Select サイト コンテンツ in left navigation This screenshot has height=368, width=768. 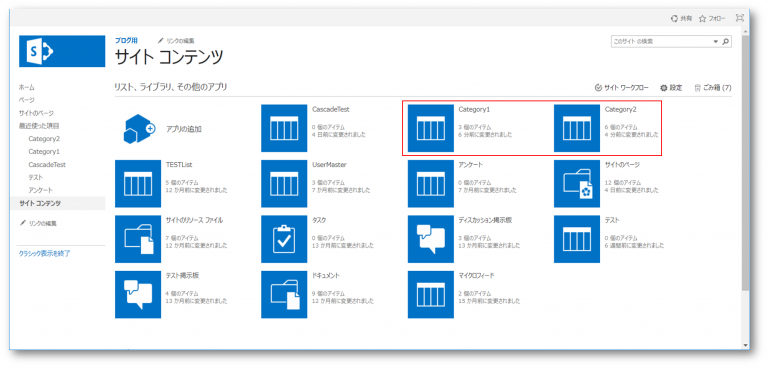(x=40, y=203)
